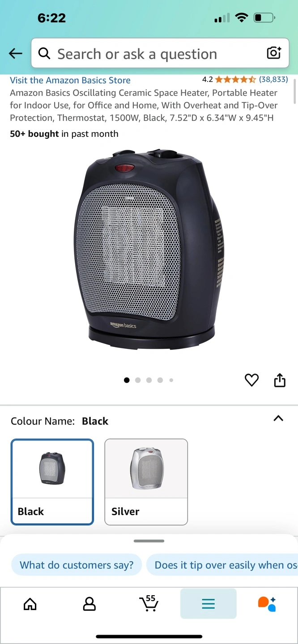Go to Home tab icon
This screenshot has width=298, height=644.
point(30,604)
